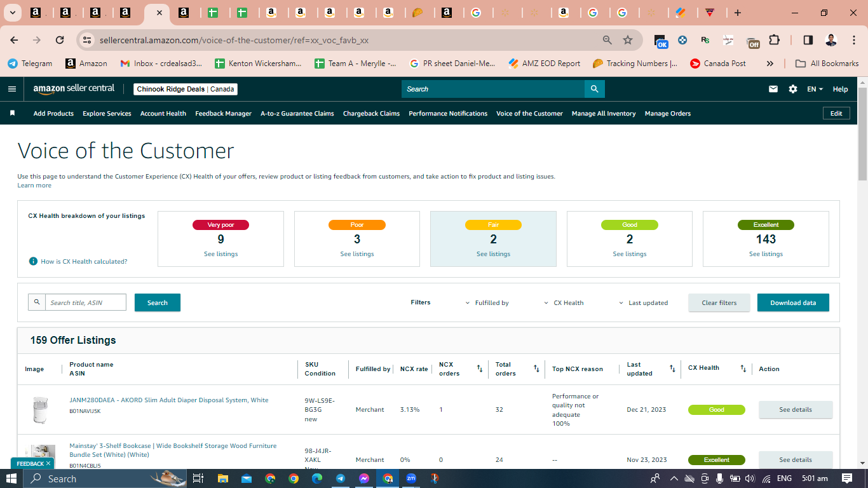This screenshot has width=868, height=488.
Task: Open the Chrome tab search dropdown
Action: click(13, 13)
